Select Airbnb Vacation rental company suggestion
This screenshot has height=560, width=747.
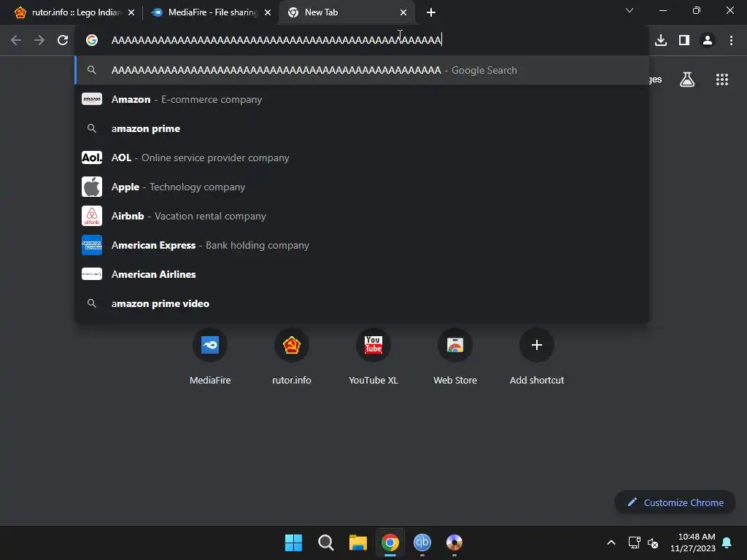pyautogui.click(x=362, y=216)
